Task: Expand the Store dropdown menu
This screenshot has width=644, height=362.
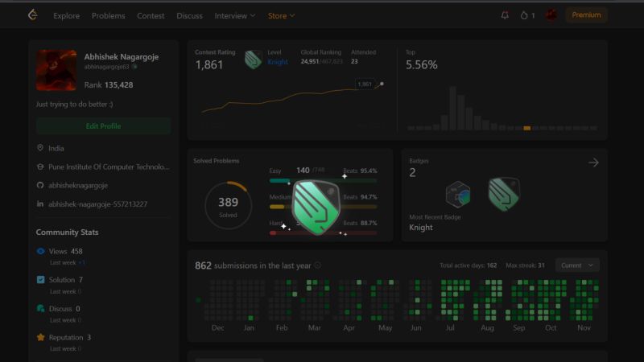Action: (281, 15)
